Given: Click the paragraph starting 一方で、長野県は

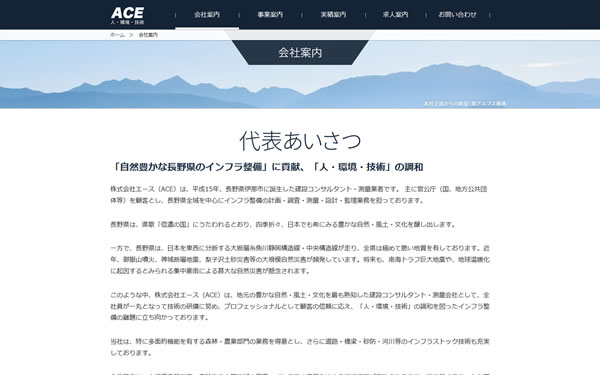Looking at the screenshot, I should [300, 259].
